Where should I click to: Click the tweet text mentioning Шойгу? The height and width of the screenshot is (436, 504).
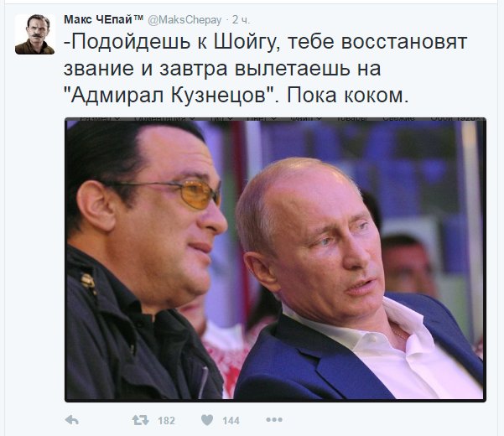pyautogui.click(x=265, y=69)
